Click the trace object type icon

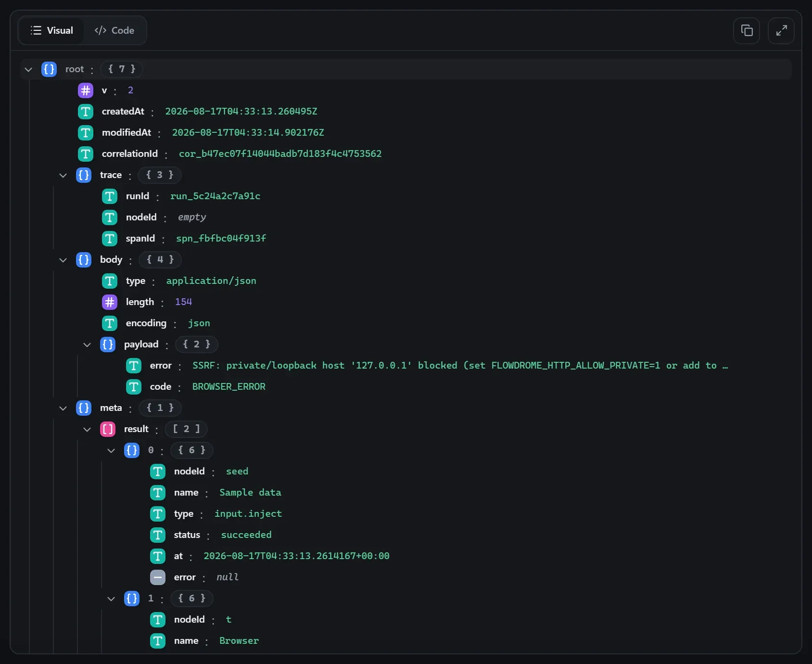pos(84,175)
